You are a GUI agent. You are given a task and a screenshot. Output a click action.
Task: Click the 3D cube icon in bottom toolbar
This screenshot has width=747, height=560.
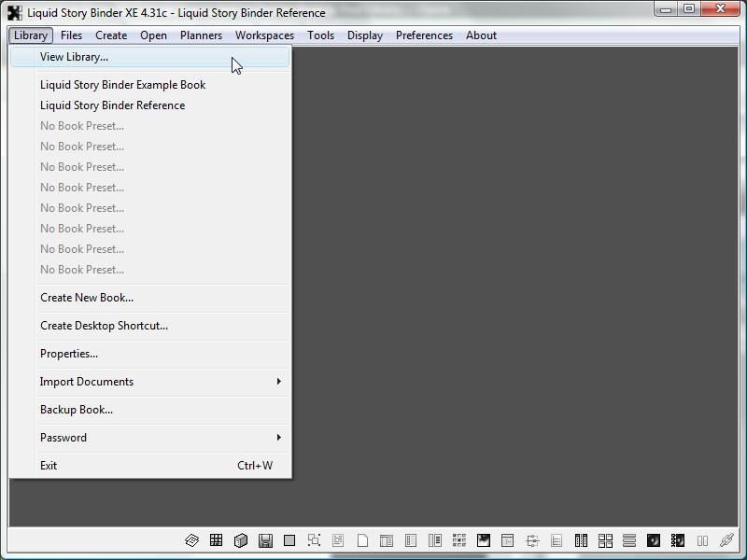point(240,540)
